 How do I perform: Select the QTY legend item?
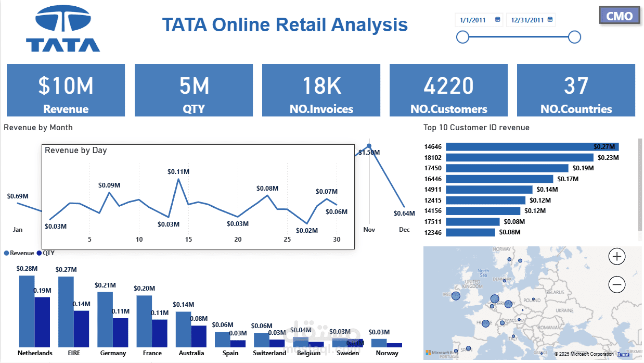tap(45, 253)
